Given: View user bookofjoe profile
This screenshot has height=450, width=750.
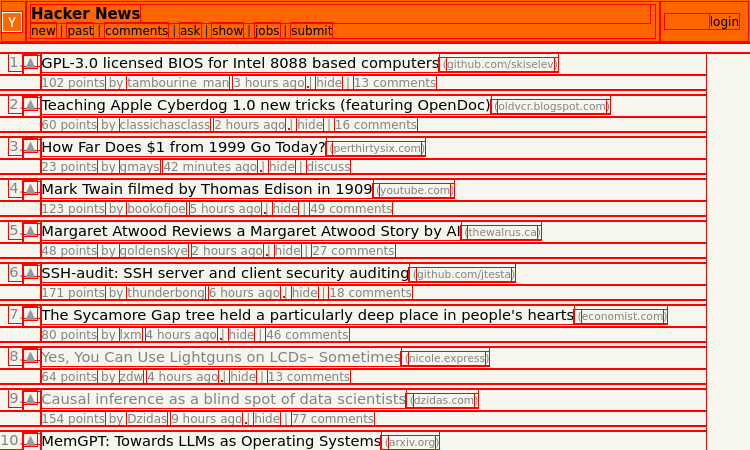Looking at the screenshot, I should (x=156, y=209).
